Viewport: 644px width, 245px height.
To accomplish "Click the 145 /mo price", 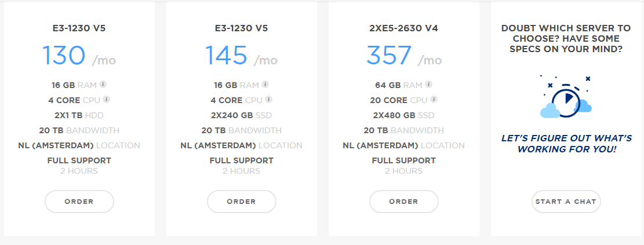I will pos(242,56).
